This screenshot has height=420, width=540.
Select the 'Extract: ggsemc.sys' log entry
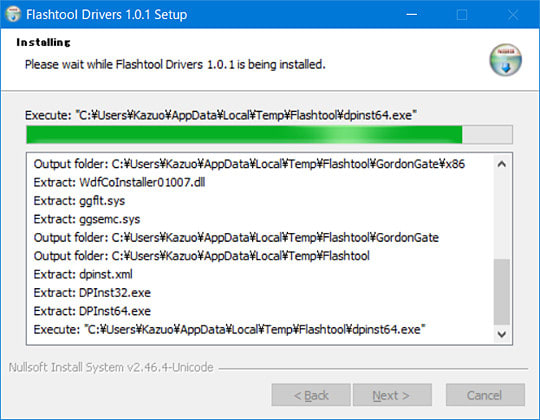click(x=87, y=219)
